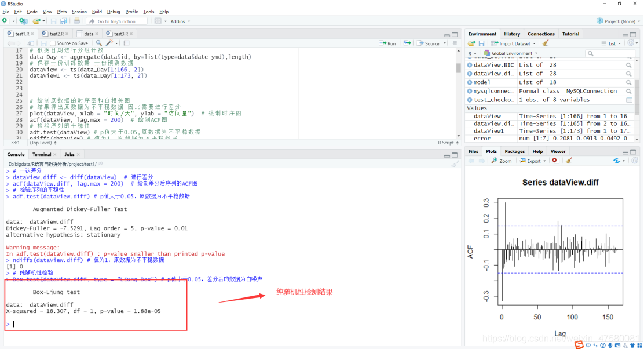Screen dimensions: 644x349
Task: Open the Global Environment dropdown
Action: pos(511,53)
